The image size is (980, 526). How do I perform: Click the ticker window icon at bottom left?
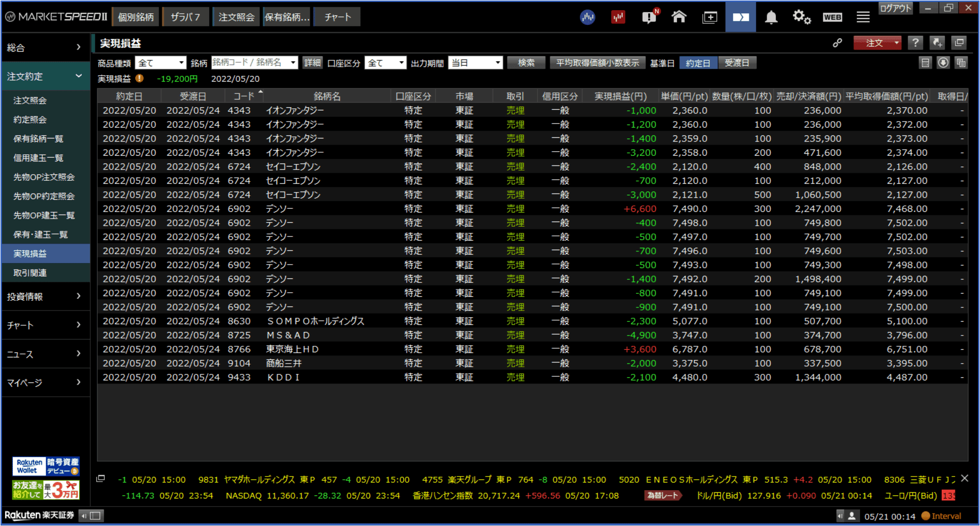coord(101,479)
